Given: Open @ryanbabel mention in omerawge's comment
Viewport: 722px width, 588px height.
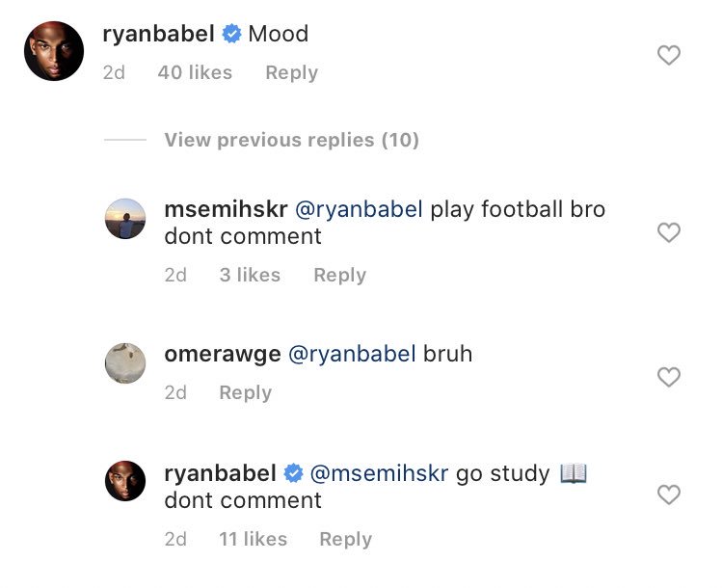Looking at the screenshot, I should 352,354.
